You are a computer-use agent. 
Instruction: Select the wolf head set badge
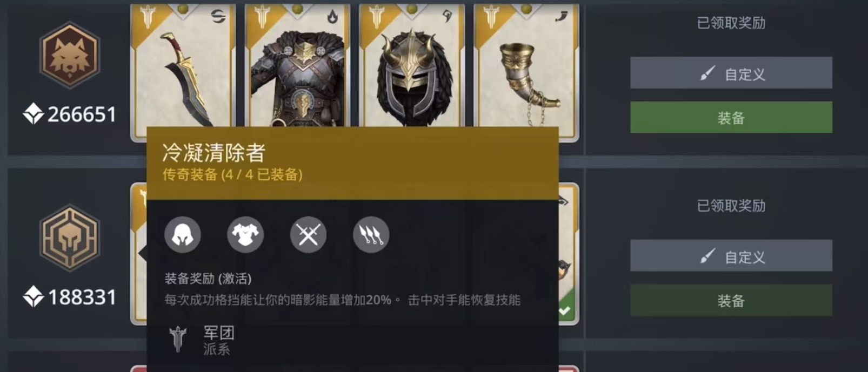[x=69, y=55]
